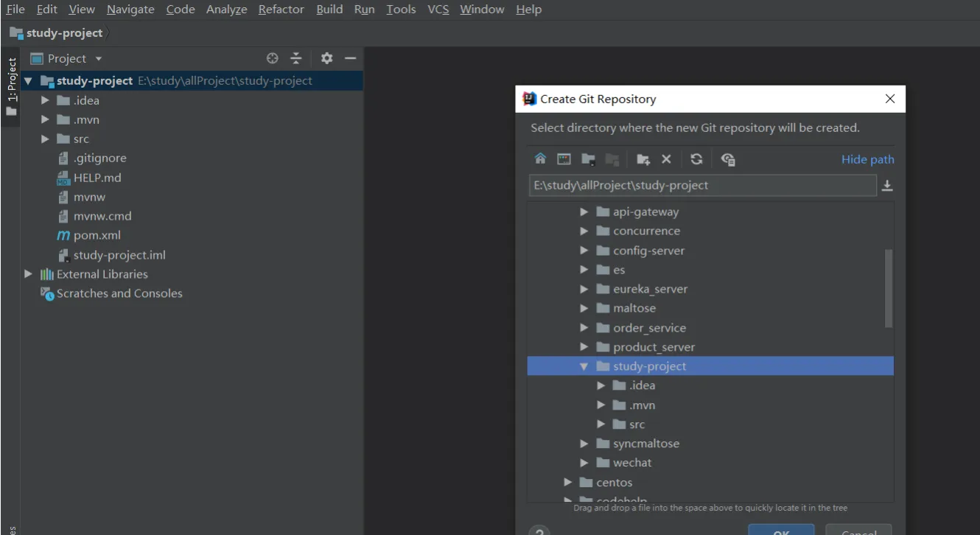This screenshot has height=535, width=980.
Task: Open Navigate menu
Action: click(x=130, y=10)
